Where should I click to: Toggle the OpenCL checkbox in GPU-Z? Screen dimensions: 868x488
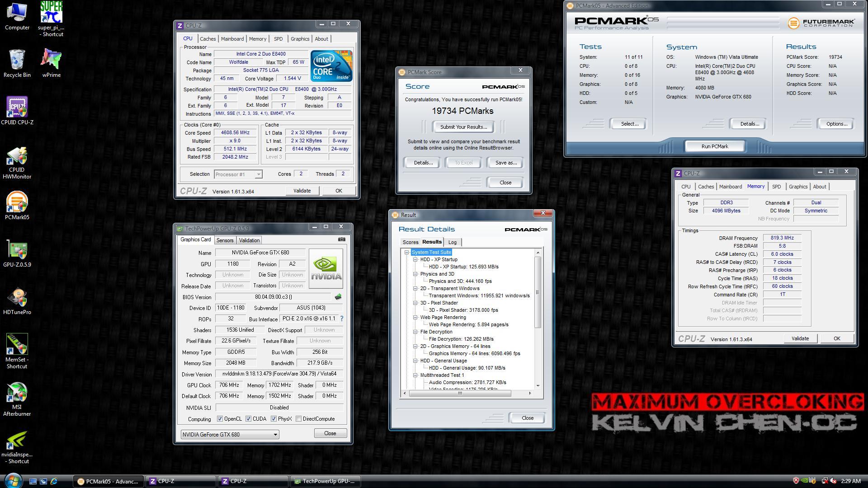(220, 419)
